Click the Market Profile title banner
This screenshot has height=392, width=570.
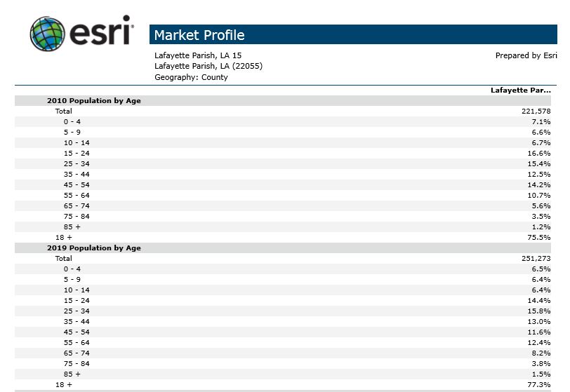(x=353, y=34)
